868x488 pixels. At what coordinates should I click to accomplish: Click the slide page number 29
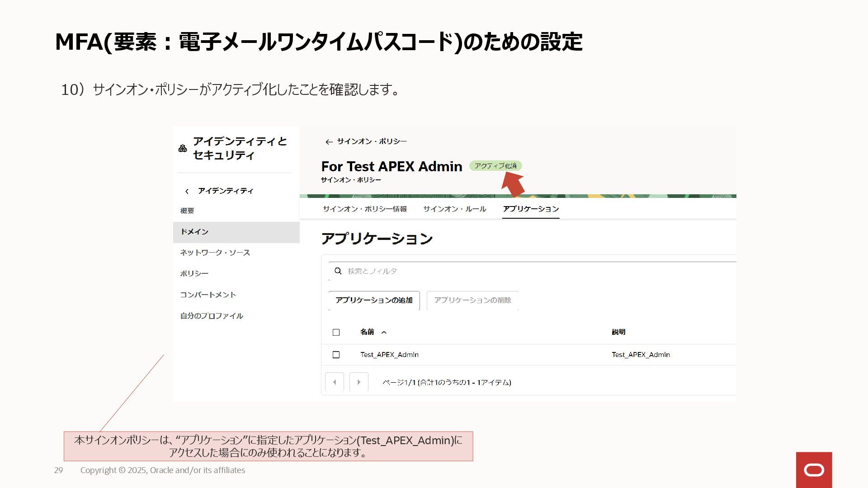59,470
